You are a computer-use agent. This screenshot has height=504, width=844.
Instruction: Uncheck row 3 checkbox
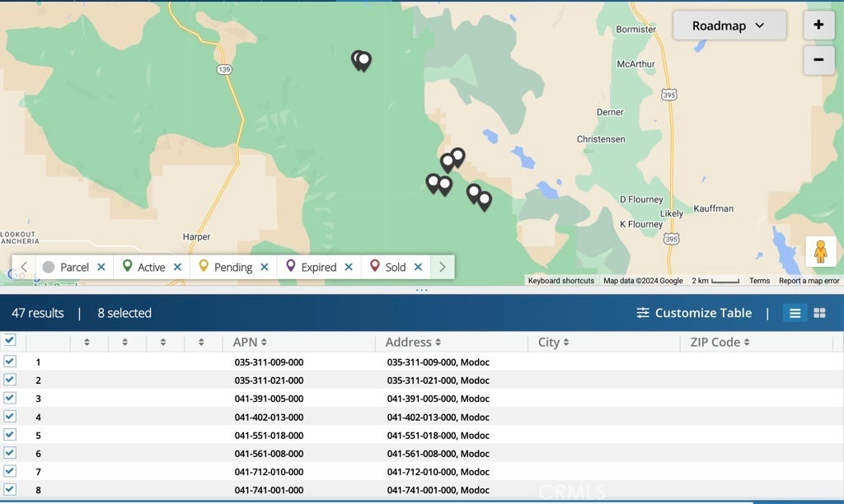coord(10,398)
